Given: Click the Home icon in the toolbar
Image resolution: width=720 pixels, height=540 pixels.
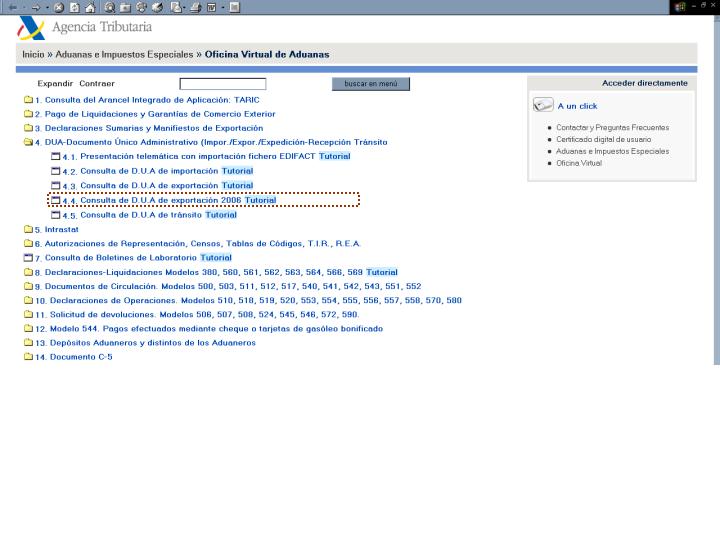Looking at the screenshot, I should pos(90,7).
